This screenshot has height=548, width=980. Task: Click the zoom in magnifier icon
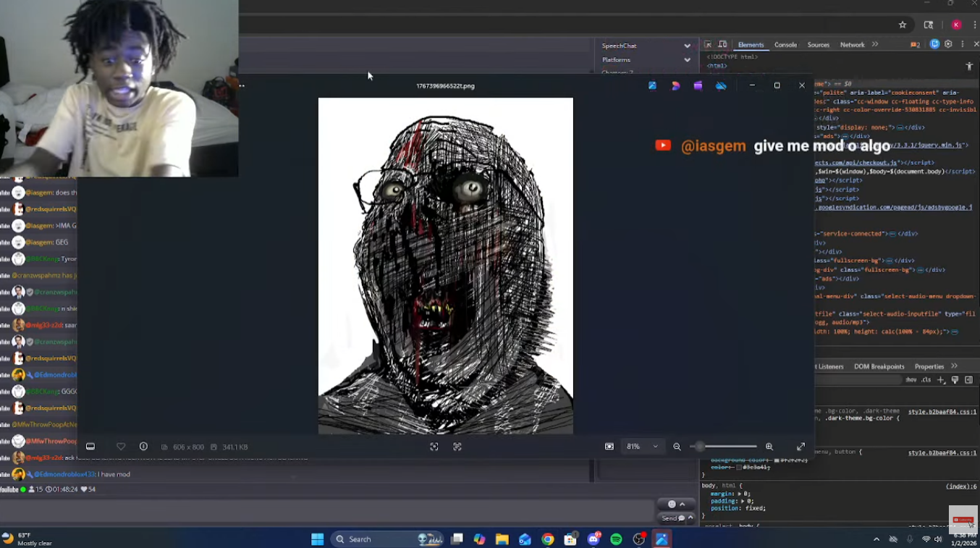769,447
